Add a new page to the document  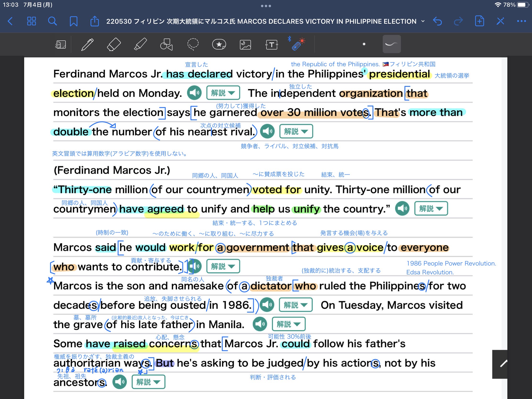(x=479, y=21)
